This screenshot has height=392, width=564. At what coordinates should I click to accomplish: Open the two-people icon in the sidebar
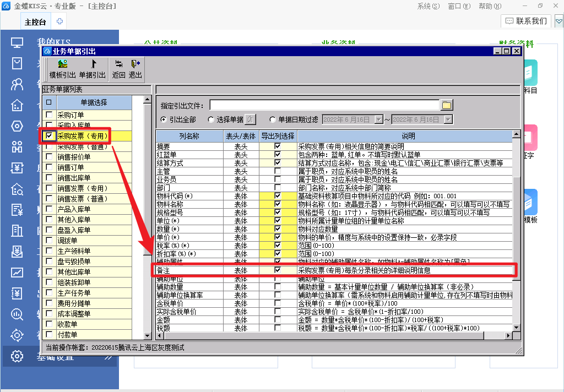(17, 85)
